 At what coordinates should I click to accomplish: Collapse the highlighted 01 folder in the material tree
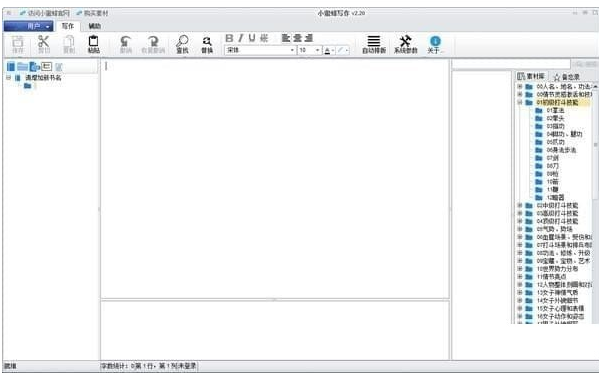520,102
